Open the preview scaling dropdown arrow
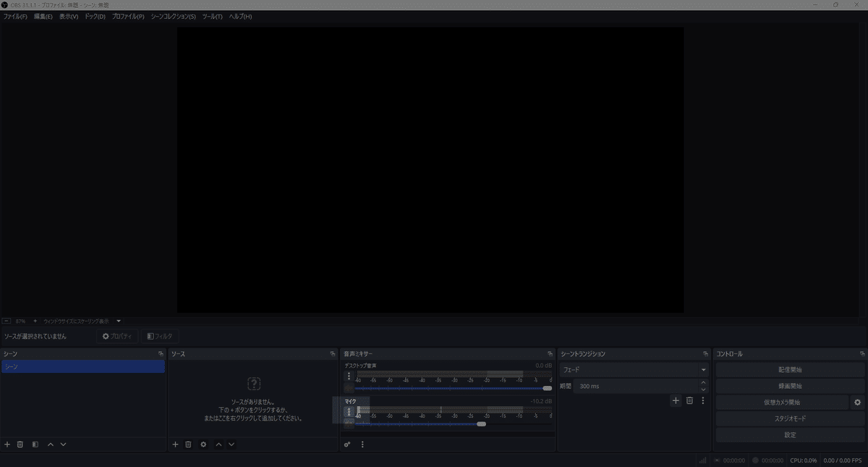This screenshot has width=868, height=467. pos(119,321)
